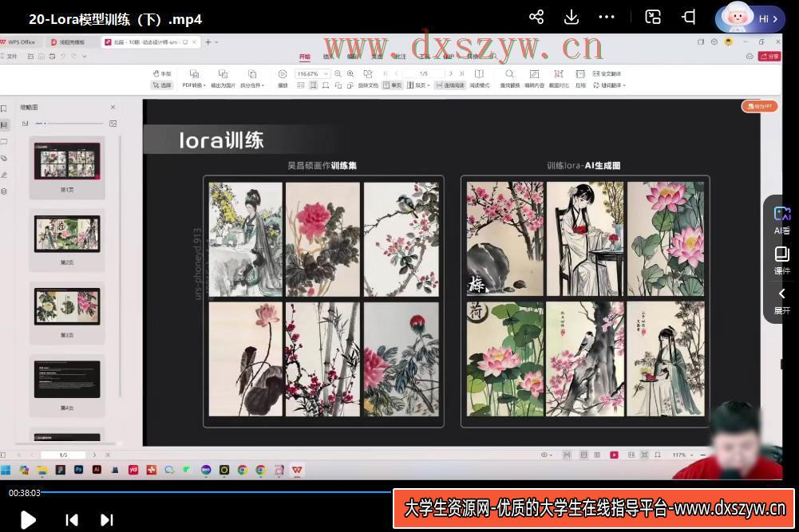Viewport: 799px width, 532px height.
Task: Zoom out with the minus magnifier
Action: (338, 74)
